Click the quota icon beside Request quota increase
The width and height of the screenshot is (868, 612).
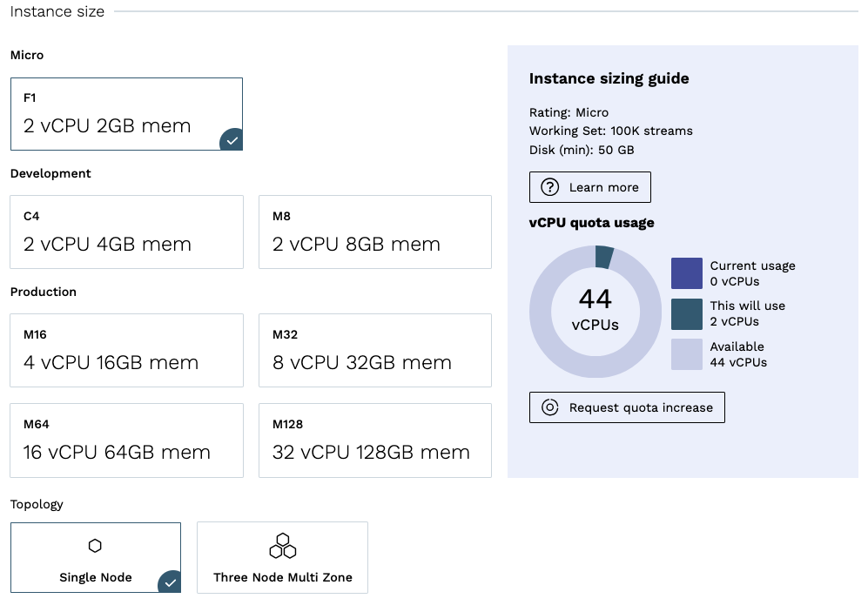(549, 407)
